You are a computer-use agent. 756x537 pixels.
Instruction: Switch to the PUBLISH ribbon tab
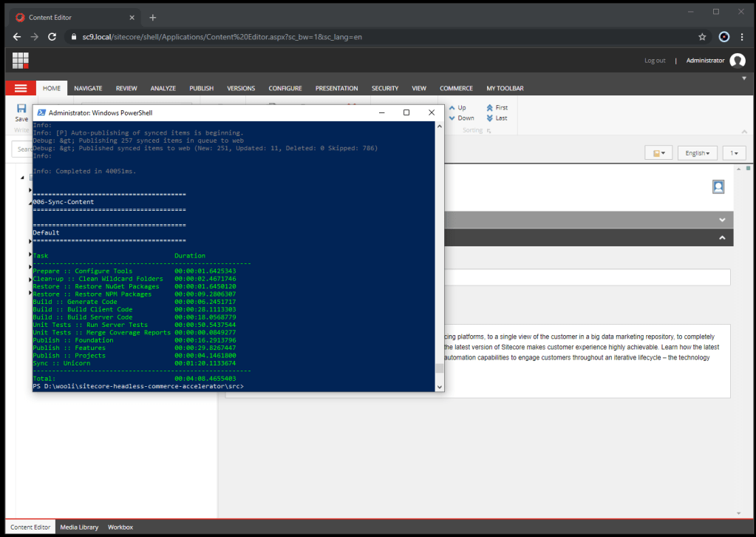point(201,89)
